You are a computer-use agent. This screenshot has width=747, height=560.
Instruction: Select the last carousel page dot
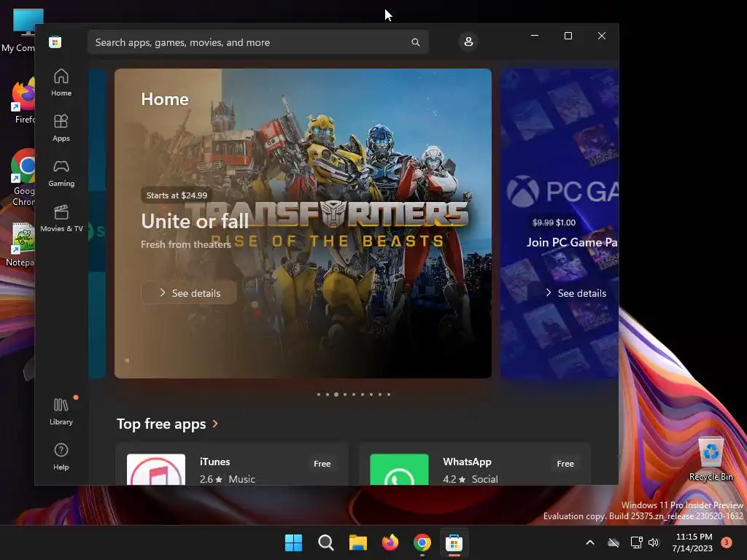[389, 394]
